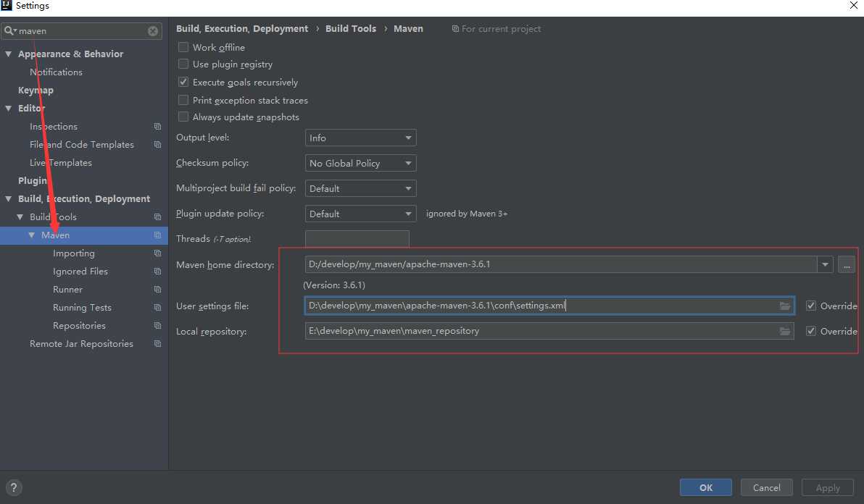
Task: Click the project-level icon beside Inspections
Action: coord(157,127)
